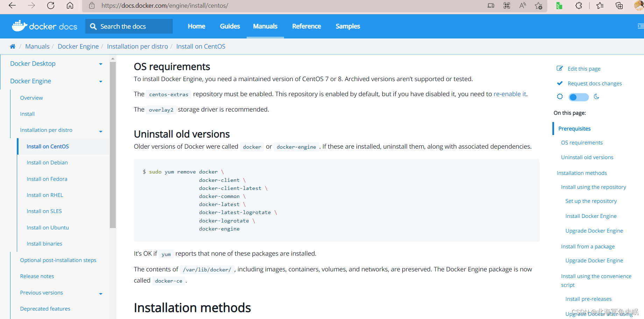Click the sidebar scrollbar thumb
The width and height of the screenshot is (644, 319).
coord(113,145)
